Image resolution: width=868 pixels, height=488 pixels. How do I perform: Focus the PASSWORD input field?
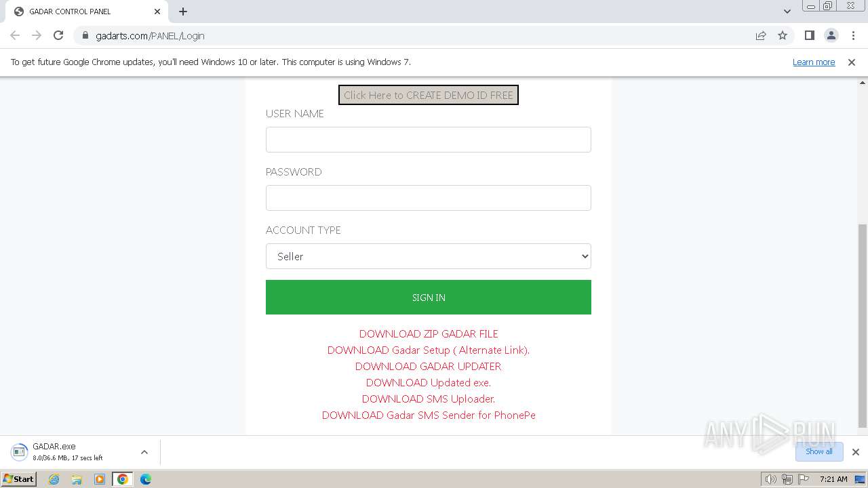[429, 198]
